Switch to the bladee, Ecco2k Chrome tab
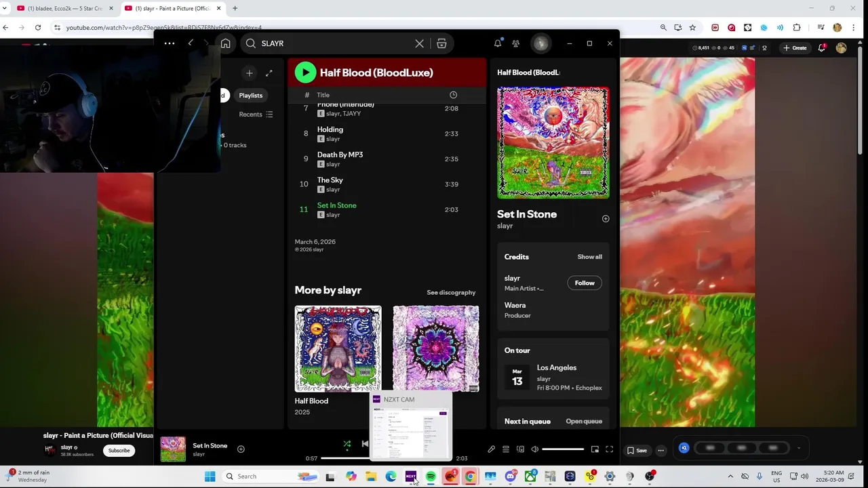868x488 pixels. tap(64, 8)
